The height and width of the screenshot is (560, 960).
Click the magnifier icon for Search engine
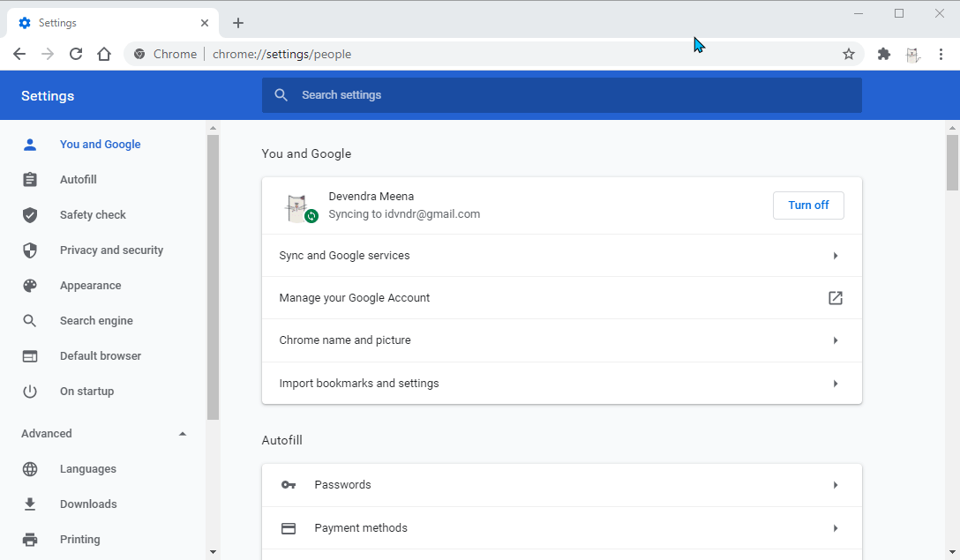point(29,321)
